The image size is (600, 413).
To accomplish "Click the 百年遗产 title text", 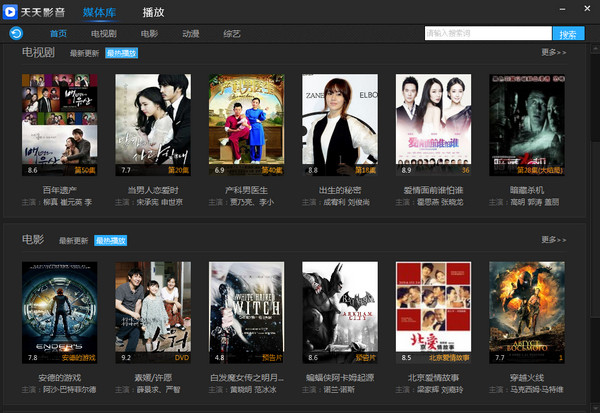I will pyautogui.click(x=60, y=190).
